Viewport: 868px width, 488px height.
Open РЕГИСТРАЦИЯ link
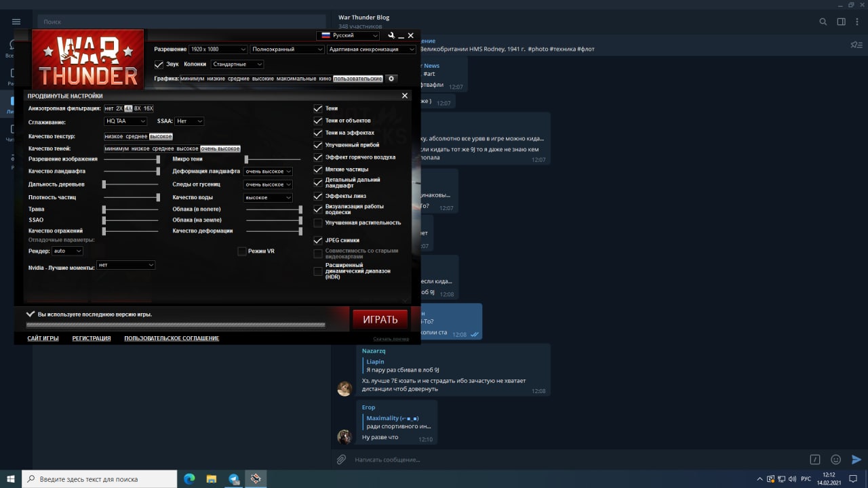pos(92,338)
